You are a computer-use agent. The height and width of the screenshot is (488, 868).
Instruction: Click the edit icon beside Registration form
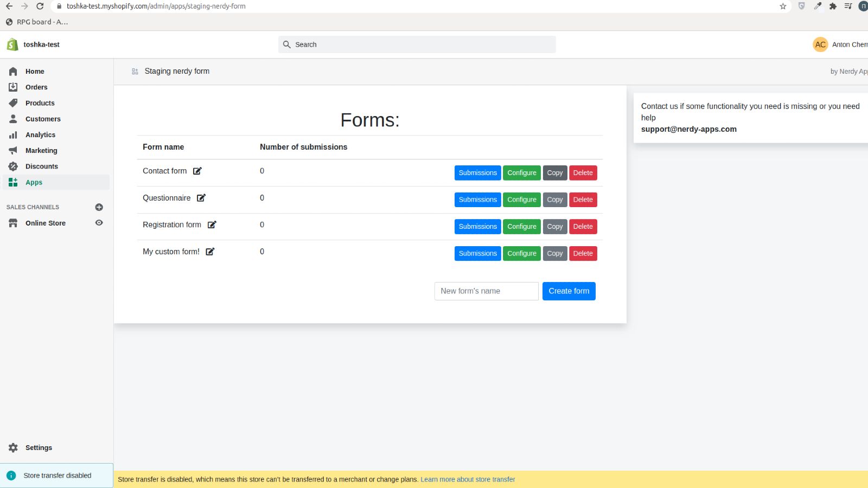pyautogui.click(x=212, y=224)
